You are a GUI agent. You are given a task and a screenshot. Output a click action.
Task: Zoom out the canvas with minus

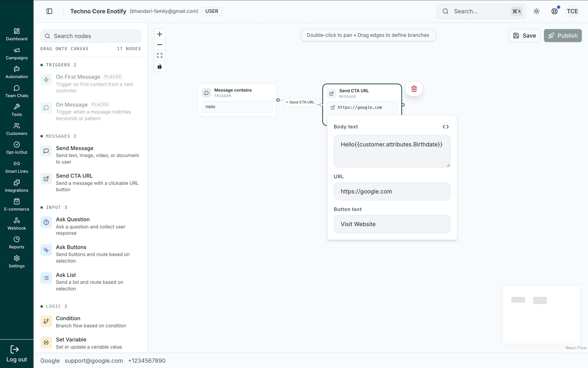tap(160, 45)
